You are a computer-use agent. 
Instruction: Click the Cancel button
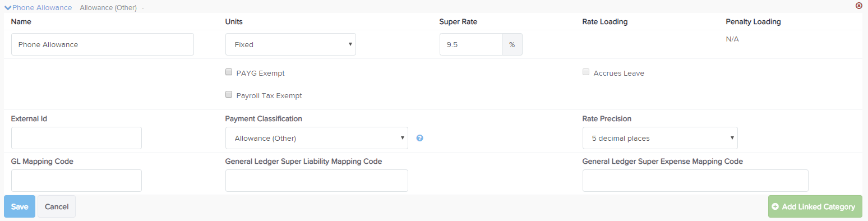57,206
